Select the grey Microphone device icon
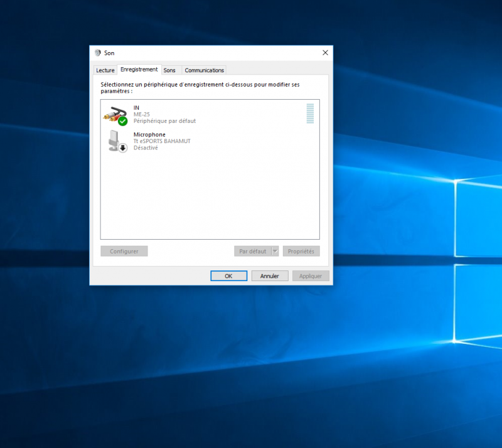 pyautogui.click(x=114, y=140)
